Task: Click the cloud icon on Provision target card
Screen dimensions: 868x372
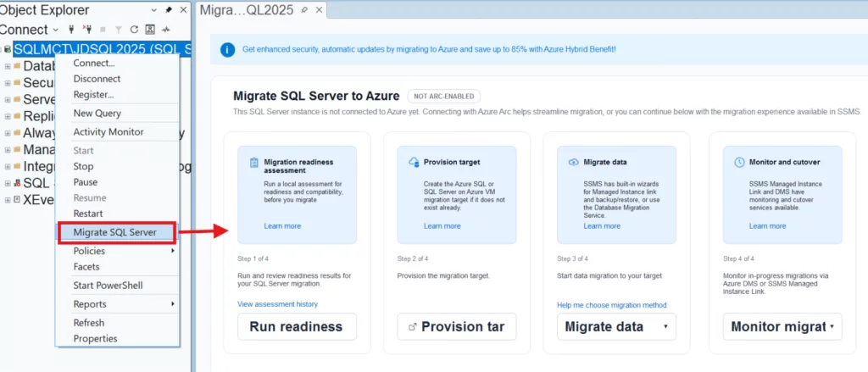Action: click(414, 162)
